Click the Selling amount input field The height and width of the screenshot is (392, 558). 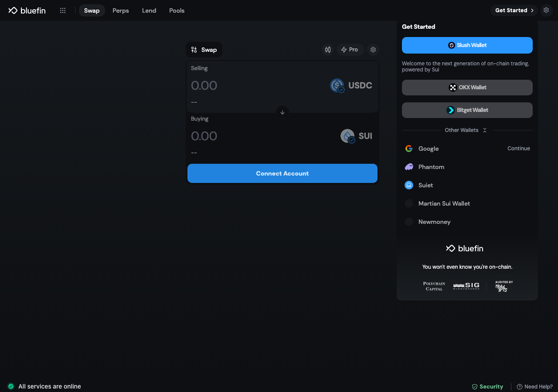257,85
